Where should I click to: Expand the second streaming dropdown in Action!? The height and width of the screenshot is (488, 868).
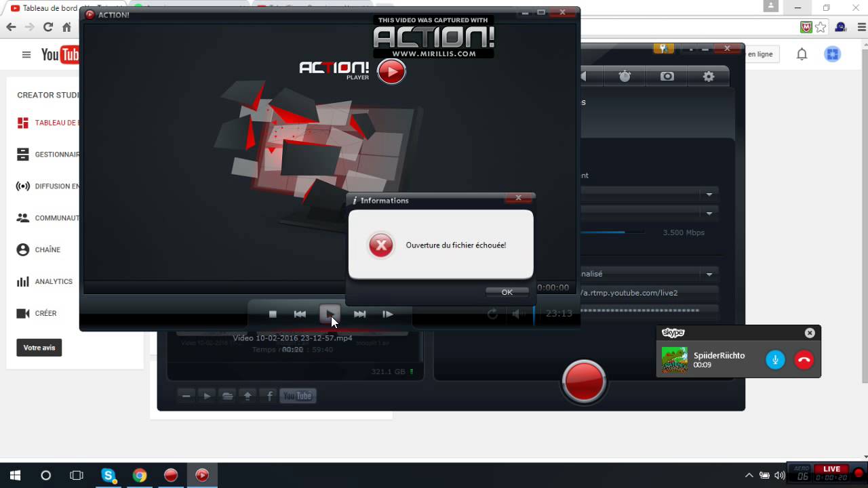point(709,213)
